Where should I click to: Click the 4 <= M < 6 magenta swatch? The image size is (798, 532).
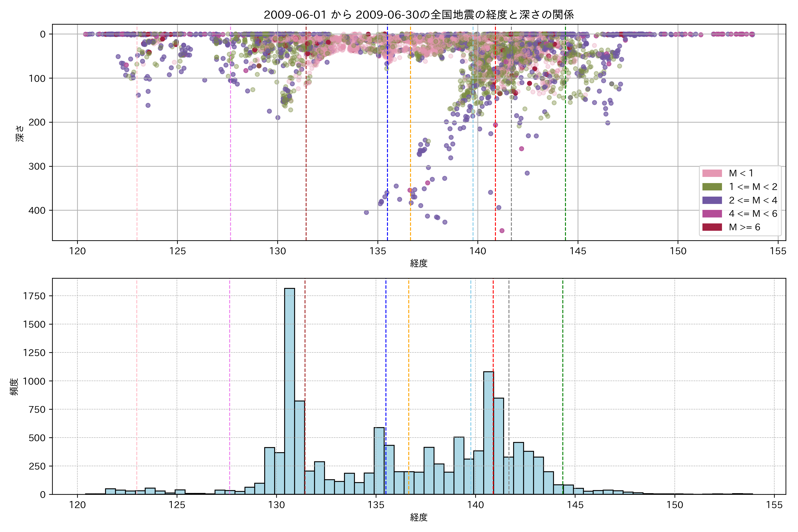[x=712, y=213]
